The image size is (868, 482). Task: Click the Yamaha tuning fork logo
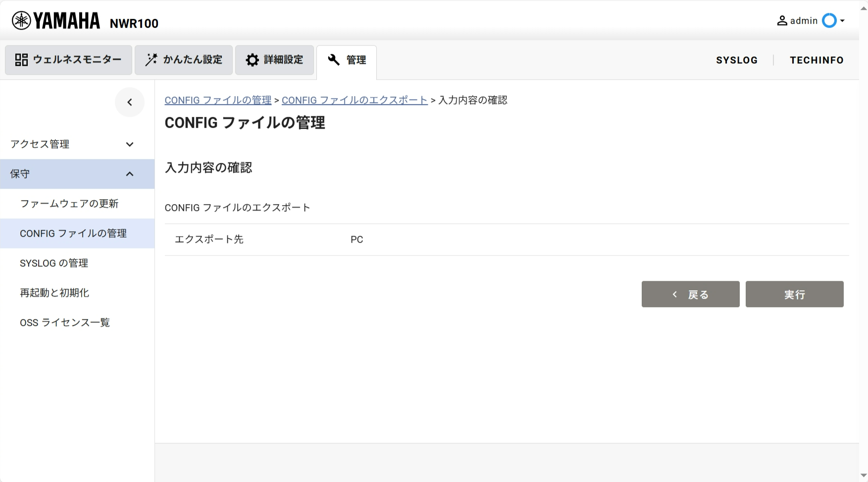tap(21, 21)
